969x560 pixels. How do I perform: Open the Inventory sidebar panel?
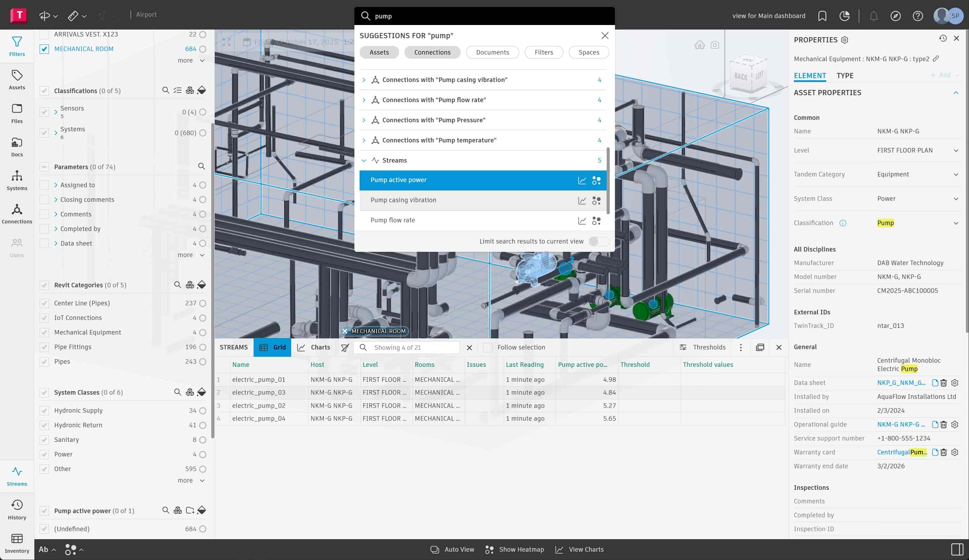(x=17, y=543)
